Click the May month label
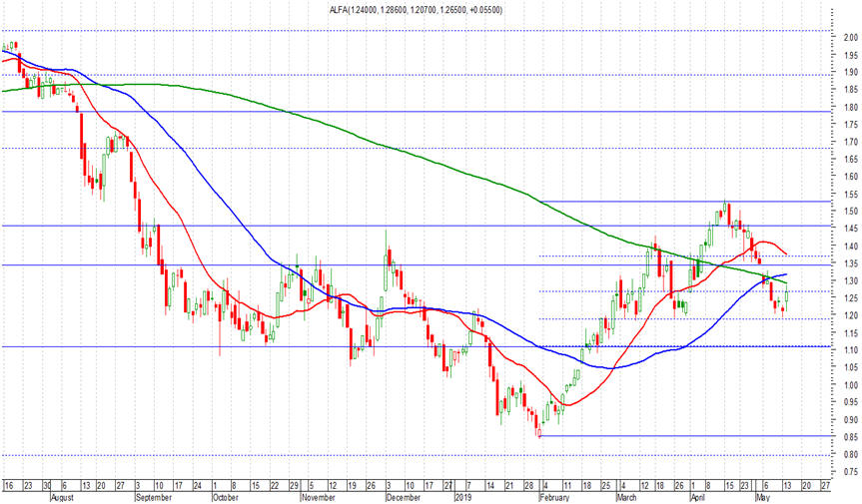This screenshot has width=862, height=504. 763,497
